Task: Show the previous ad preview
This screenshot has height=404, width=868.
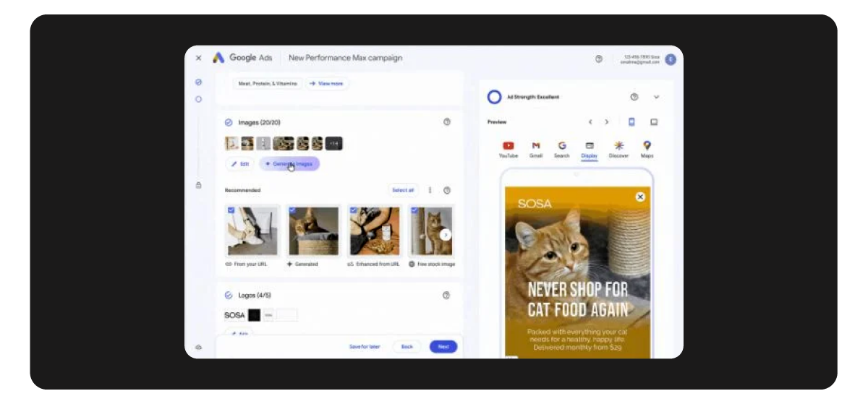Action: coord(590,122)
